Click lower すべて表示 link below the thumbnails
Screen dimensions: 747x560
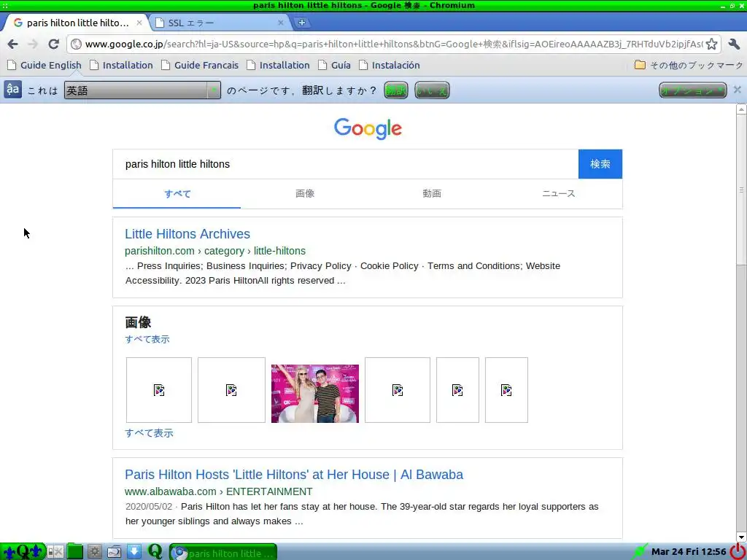pos(149,433)
